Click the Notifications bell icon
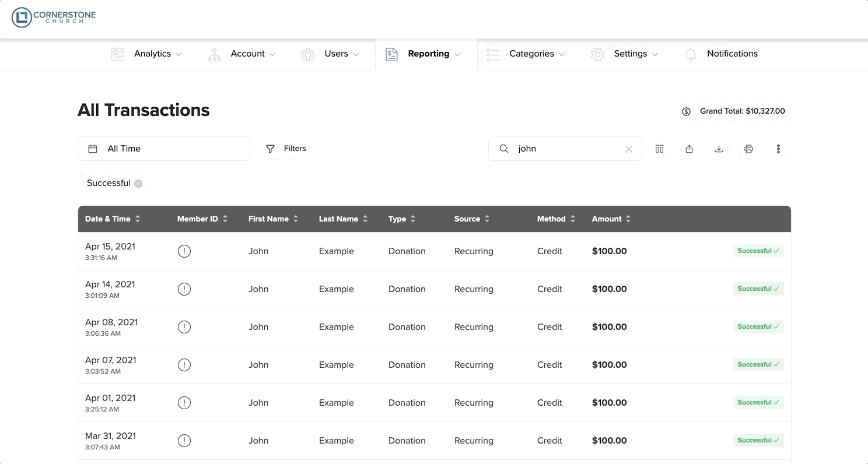This screenshot has height=464, width=868. click(x=691, y=54)
